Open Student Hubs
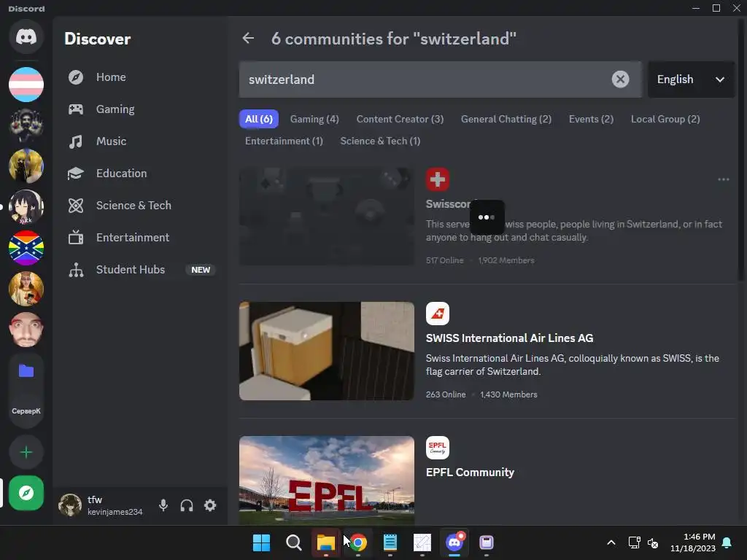The height and width of the screenshot is (560, 747). pos(141,270)
